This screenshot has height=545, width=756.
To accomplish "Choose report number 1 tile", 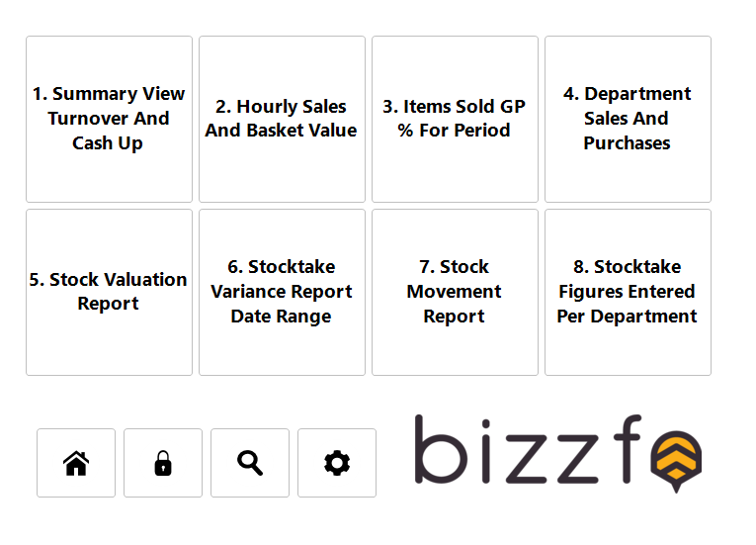I will (109, 119).
